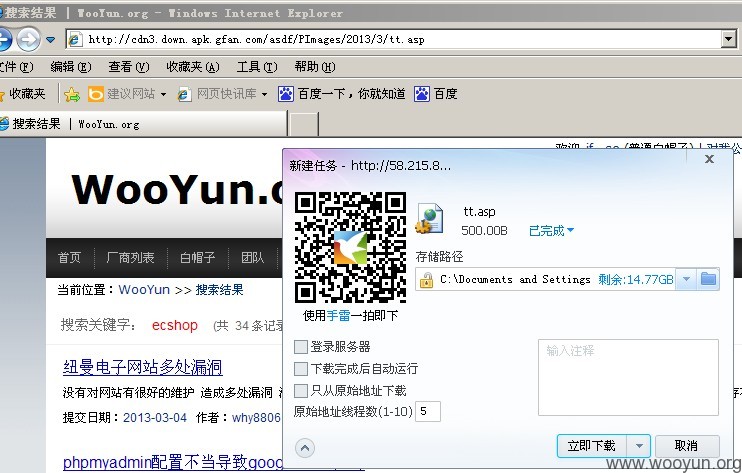
Task: Expand the arrow beside 立即下载
Action: pos(639,446)
